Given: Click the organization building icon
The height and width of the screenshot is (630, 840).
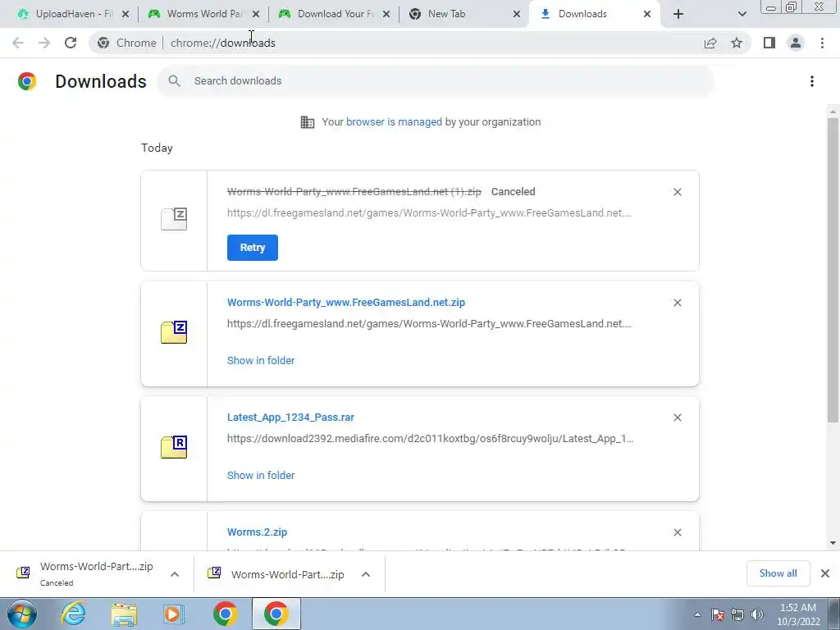Looking at the screenshot, I should click(308, 122).
